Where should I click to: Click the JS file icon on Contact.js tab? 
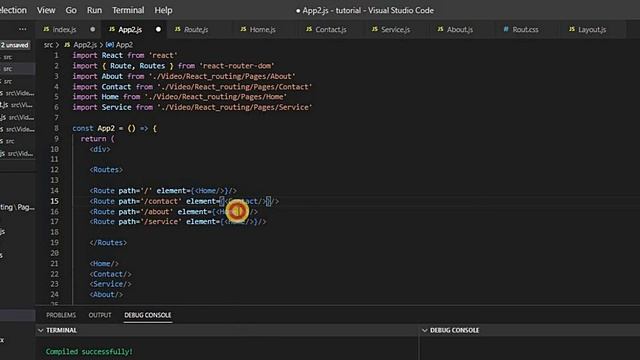(309, 29)
